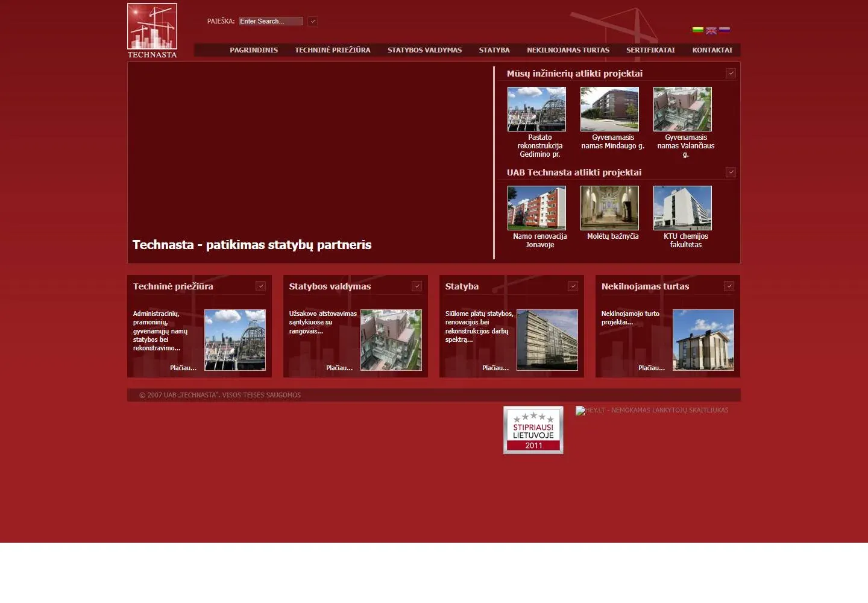
Task: Open Gyvenamasis namas Valančiaus g. thumbnail
Action: pyautogui.click(x=682, y=109)
